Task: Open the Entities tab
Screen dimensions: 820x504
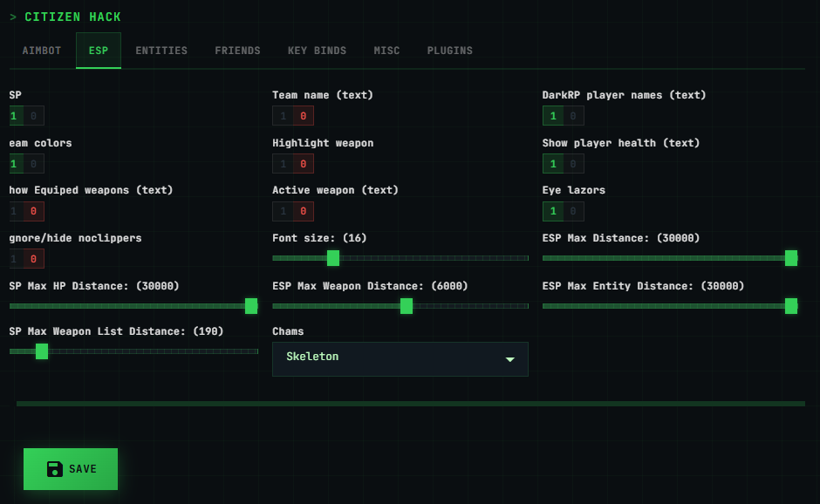Action: pyautogui.click(x=161, y=51)
